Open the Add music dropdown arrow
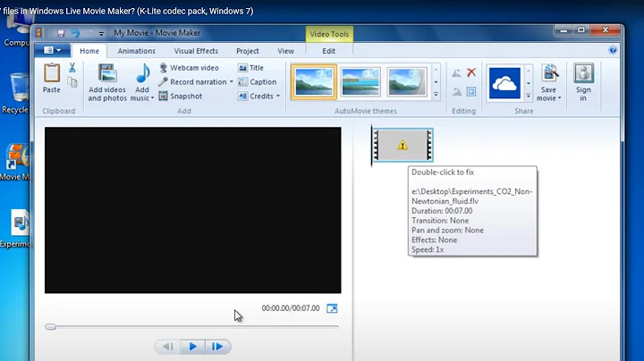 pos(152,98)
